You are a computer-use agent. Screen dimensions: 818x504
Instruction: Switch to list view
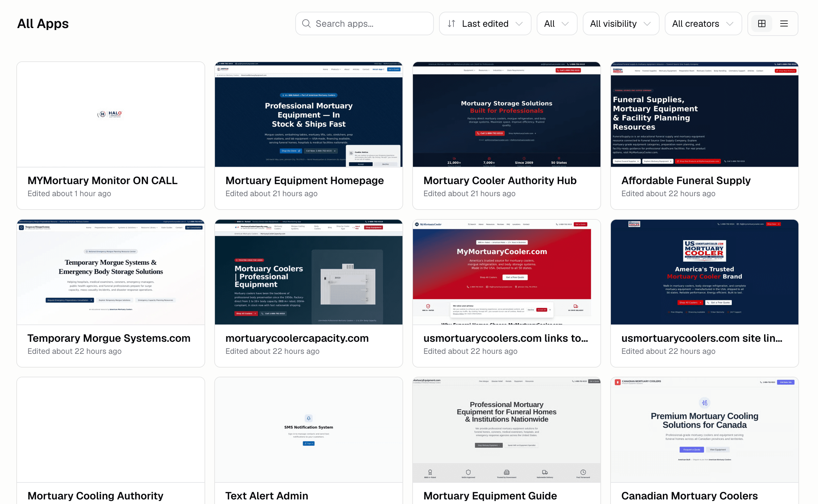click(784, 24)
